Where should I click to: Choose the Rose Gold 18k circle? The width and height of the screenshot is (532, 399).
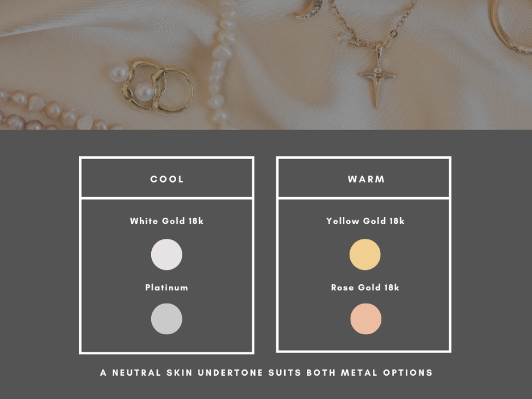(366, 319)
